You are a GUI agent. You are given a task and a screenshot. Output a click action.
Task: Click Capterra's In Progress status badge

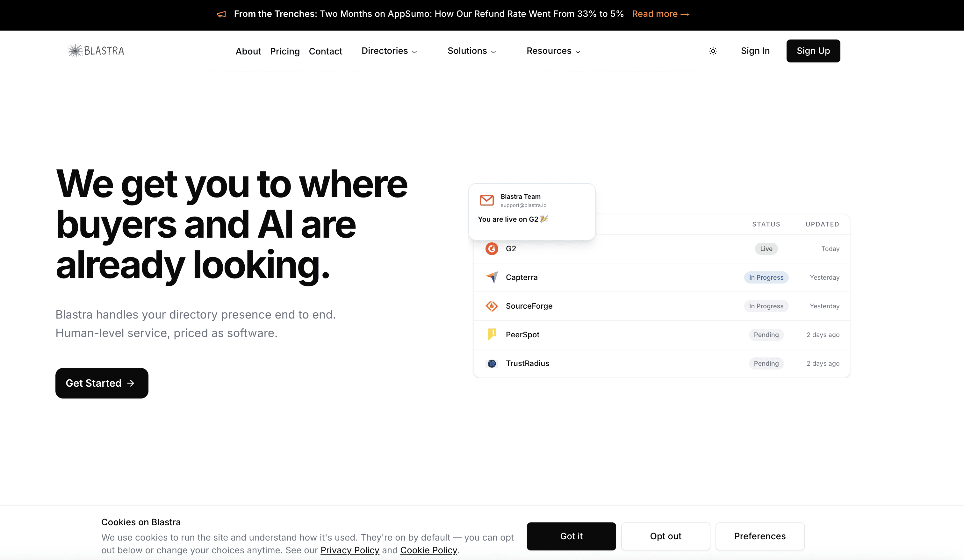766,277
